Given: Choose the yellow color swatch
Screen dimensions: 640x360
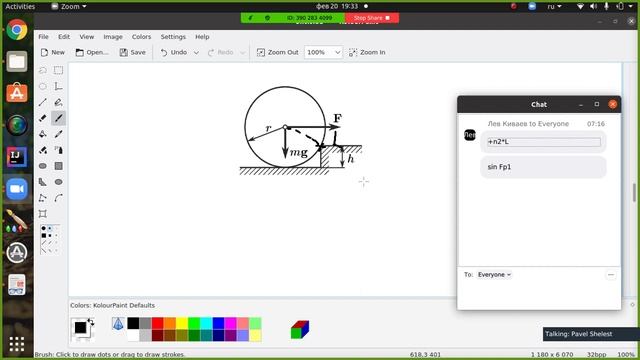Looking at the screenshot, I should click(182, 323).
